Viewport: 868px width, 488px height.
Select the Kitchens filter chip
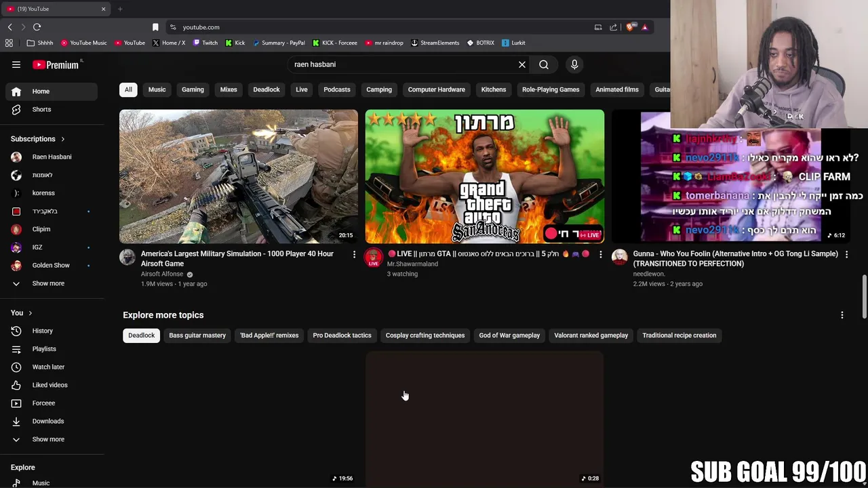pyautogui.click(x=494, y=89)
